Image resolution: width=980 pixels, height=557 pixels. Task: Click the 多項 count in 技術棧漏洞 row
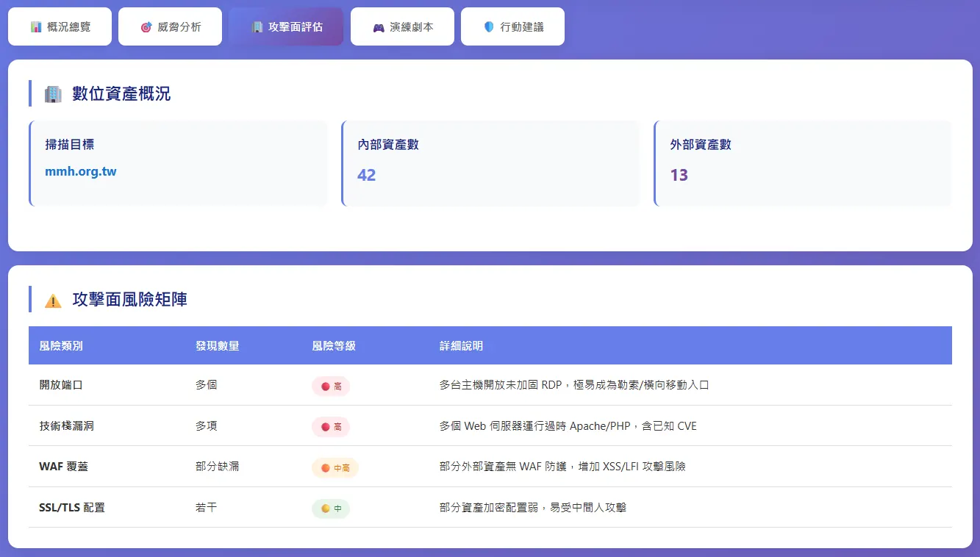click(206, 425)
